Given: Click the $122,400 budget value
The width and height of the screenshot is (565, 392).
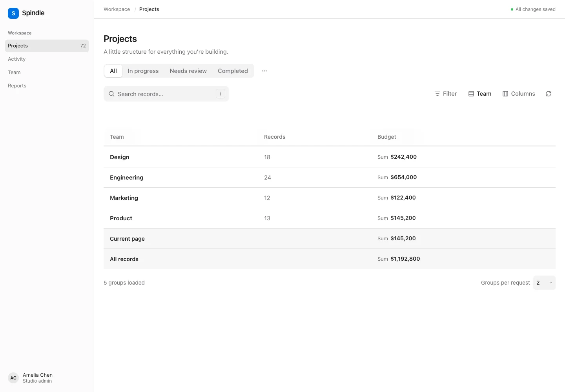Looking at the screenshot, I should [403, 198].
